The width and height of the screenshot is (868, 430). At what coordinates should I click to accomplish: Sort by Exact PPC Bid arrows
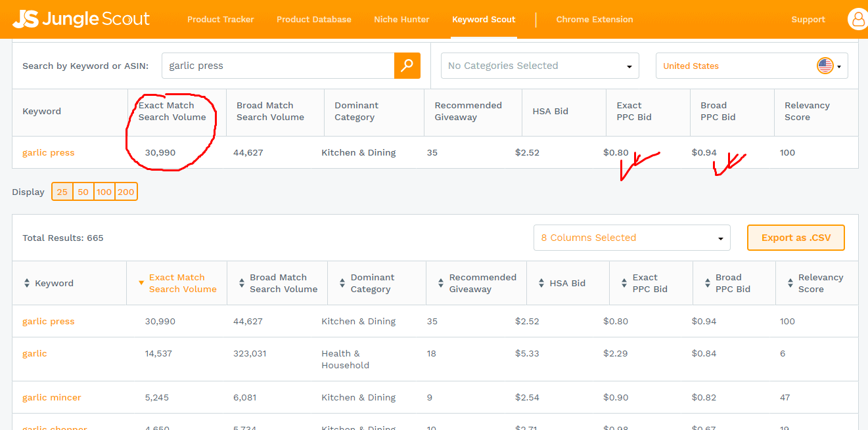point(624,283)
